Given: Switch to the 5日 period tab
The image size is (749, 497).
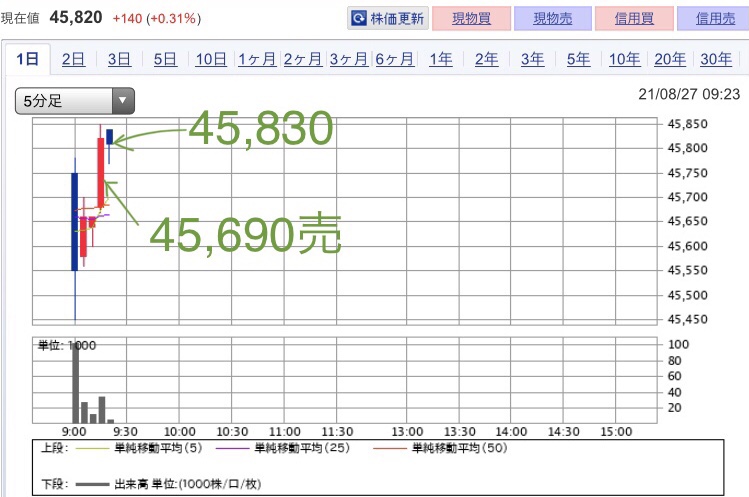Looking at the screenshot, I should [x=165, y=59].
